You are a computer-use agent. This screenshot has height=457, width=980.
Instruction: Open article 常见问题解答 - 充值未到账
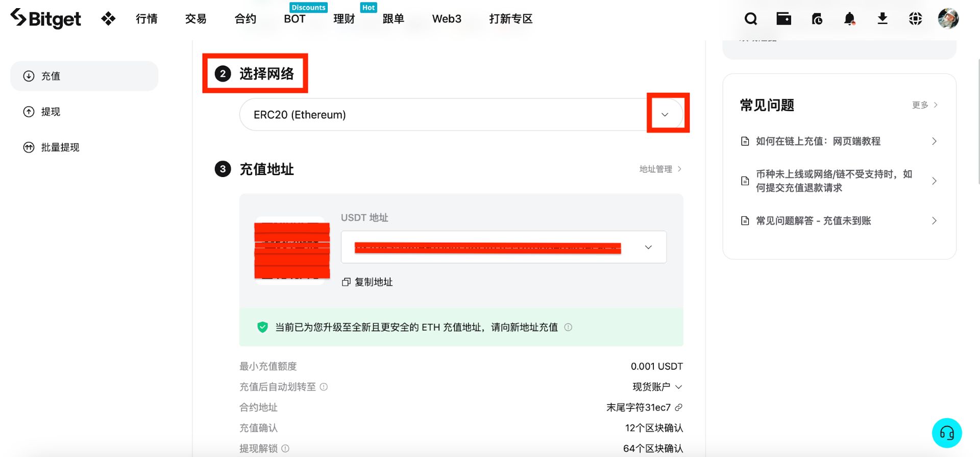(x=814, y=221)
